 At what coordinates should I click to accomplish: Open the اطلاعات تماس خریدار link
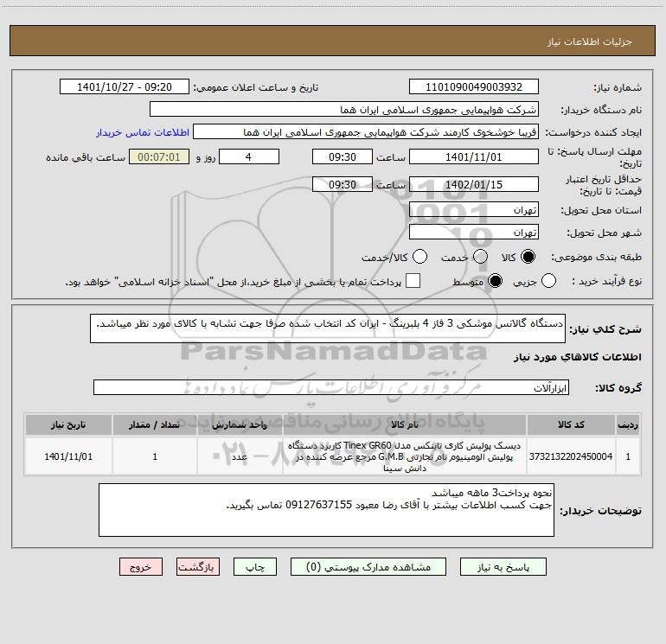tap(143, 132)
